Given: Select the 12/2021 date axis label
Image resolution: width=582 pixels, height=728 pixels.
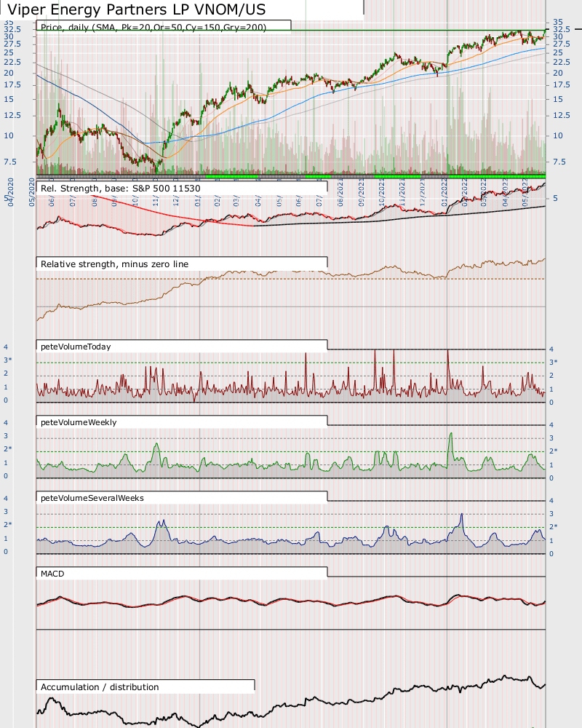Looking at the screenshot, I should click(x=423, y=191).
